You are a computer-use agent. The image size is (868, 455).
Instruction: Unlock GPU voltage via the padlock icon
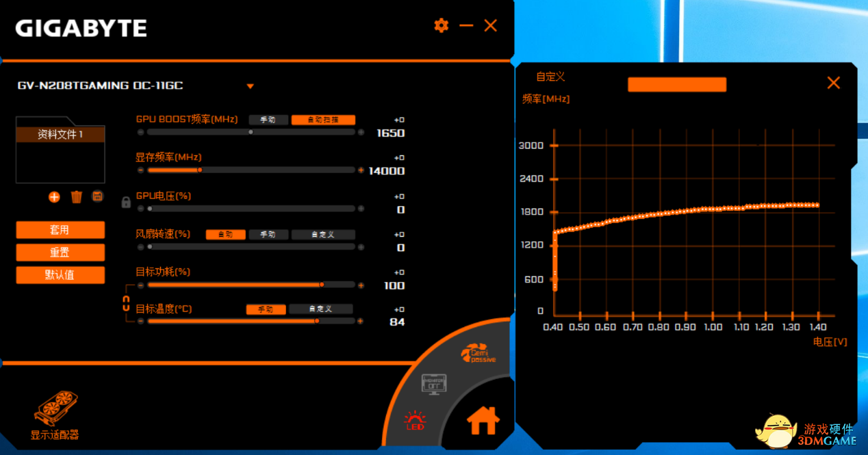click(126, 202)
